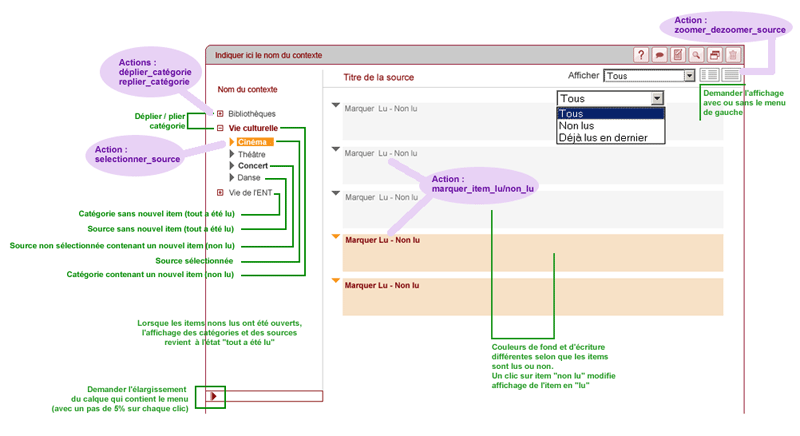The height and width of the screenshot is (436, 800).
Task: Expand the Vie de l'ENT category
Action: 220,193
